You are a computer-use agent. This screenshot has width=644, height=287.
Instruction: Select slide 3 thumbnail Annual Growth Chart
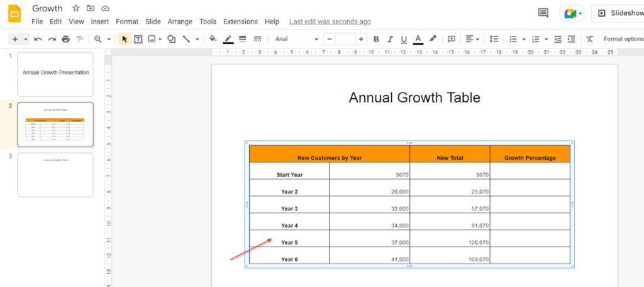coord(55,175)
